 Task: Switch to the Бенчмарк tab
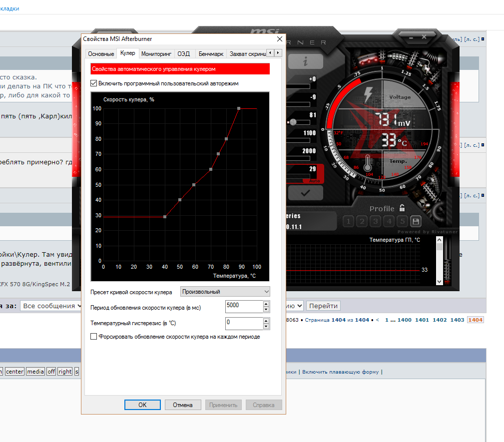coord(211,53)
